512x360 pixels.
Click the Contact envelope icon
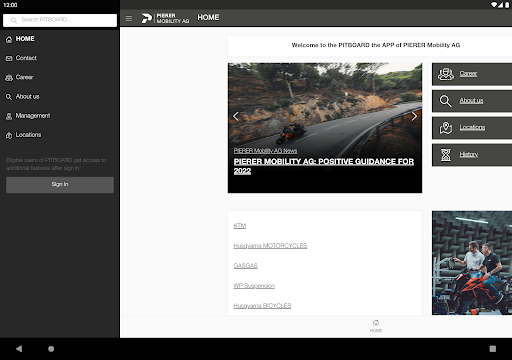9,58
